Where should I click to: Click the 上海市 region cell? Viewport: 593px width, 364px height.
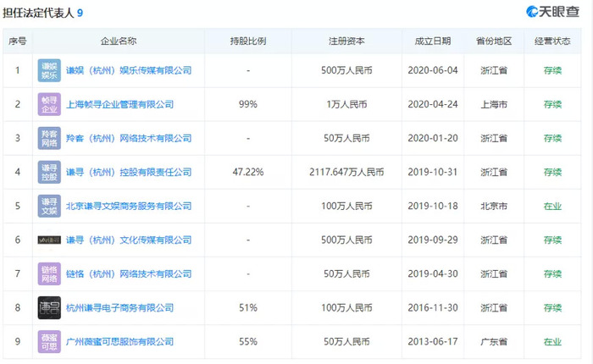coord(494,104)
